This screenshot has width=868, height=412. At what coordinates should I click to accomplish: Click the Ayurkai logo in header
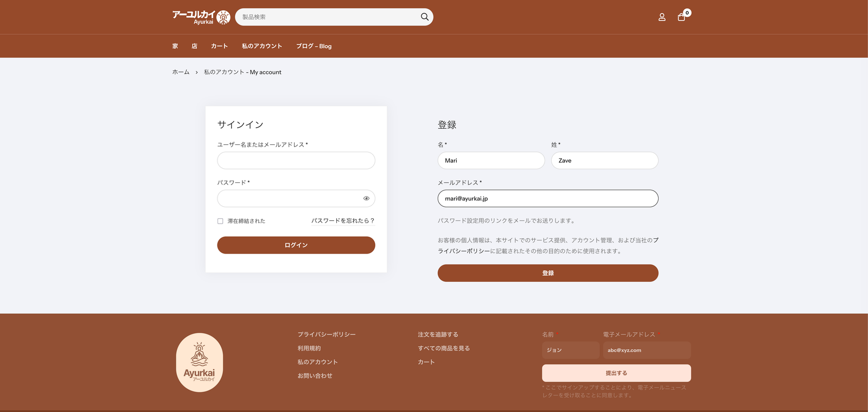tap(201, 17)
